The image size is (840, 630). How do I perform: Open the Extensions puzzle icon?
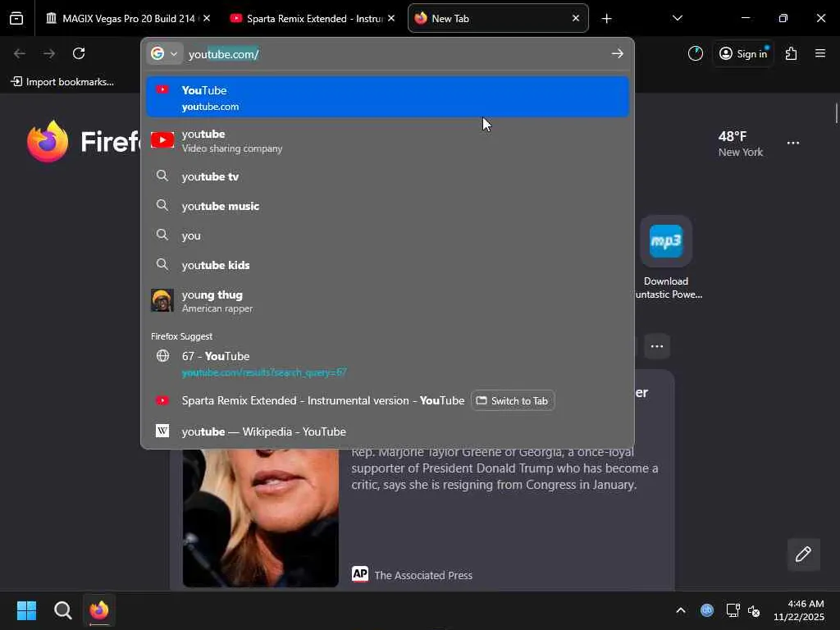click(792, 53)
